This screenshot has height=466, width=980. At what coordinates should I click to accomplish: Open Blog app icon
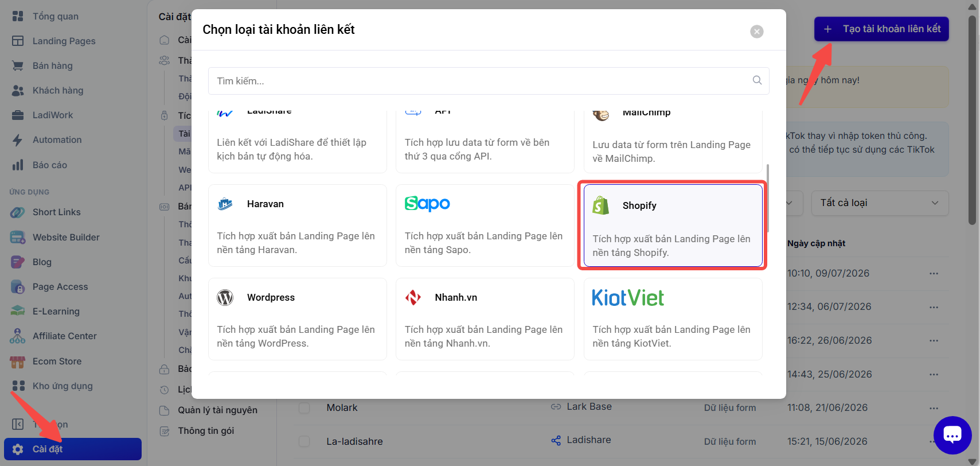(18, 262)
